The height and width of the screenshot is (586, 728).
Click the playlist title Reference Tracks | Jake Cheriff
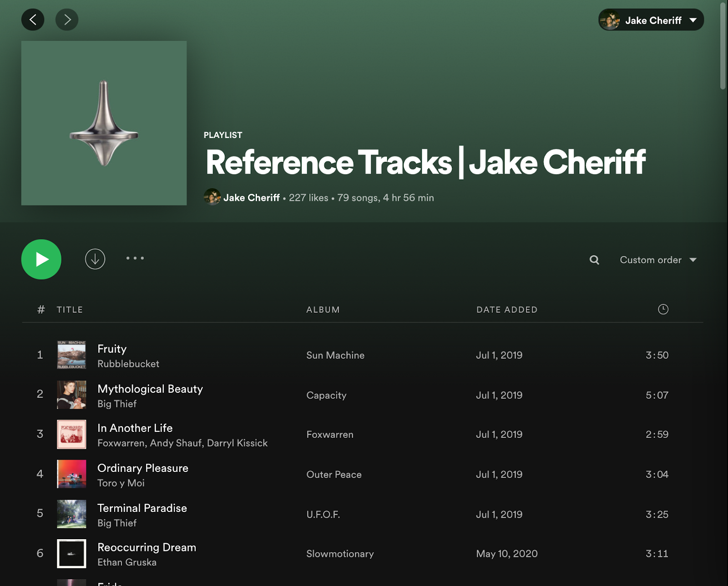425,162
